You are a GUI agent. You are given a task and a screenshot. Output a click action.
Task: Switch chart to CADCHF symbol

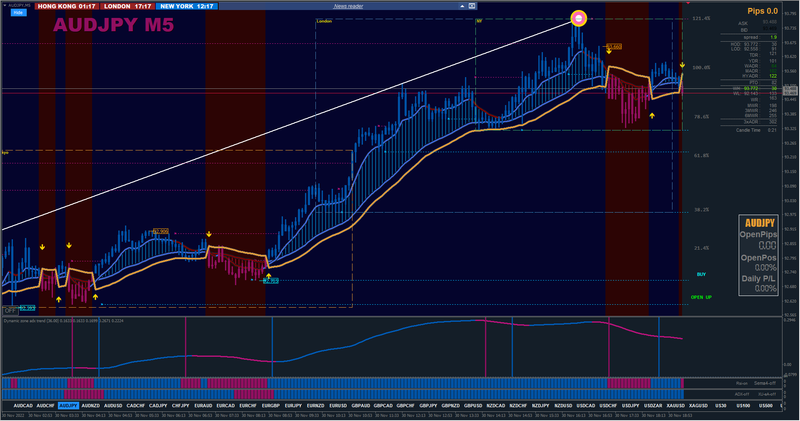tap(136, 406)
